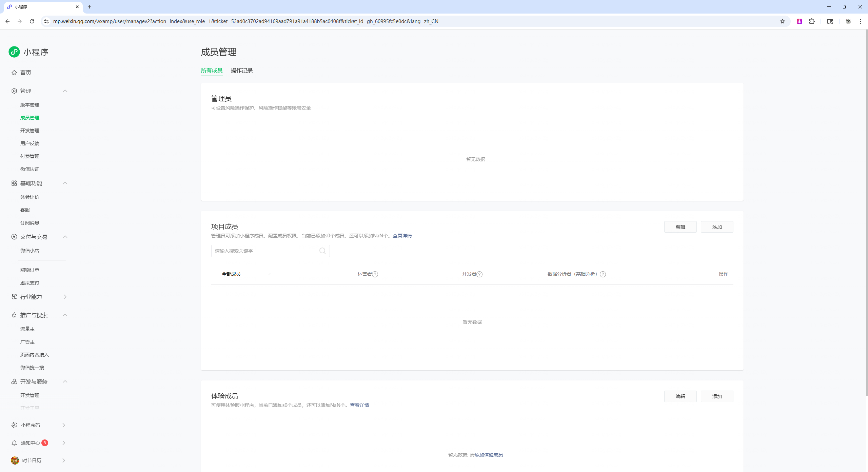
Task: Collapse the 基础功能 sidebar section
Action: point(65,183)
